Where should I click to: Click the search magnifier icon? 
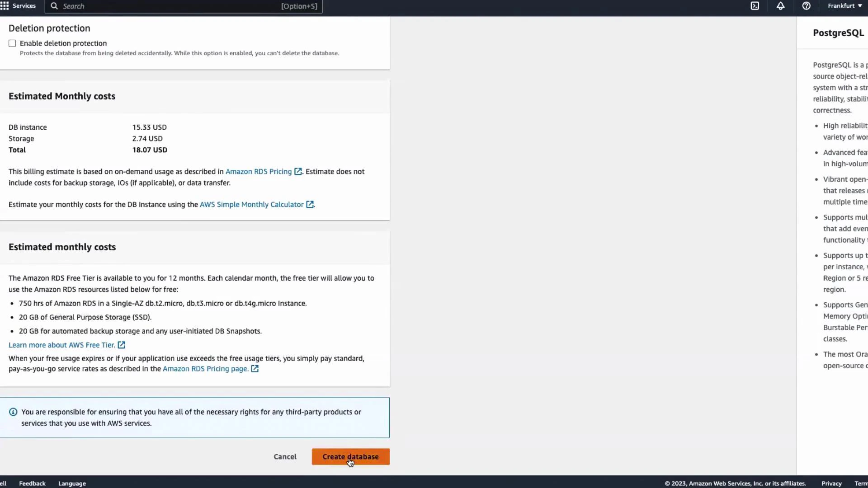pos(54,6)
